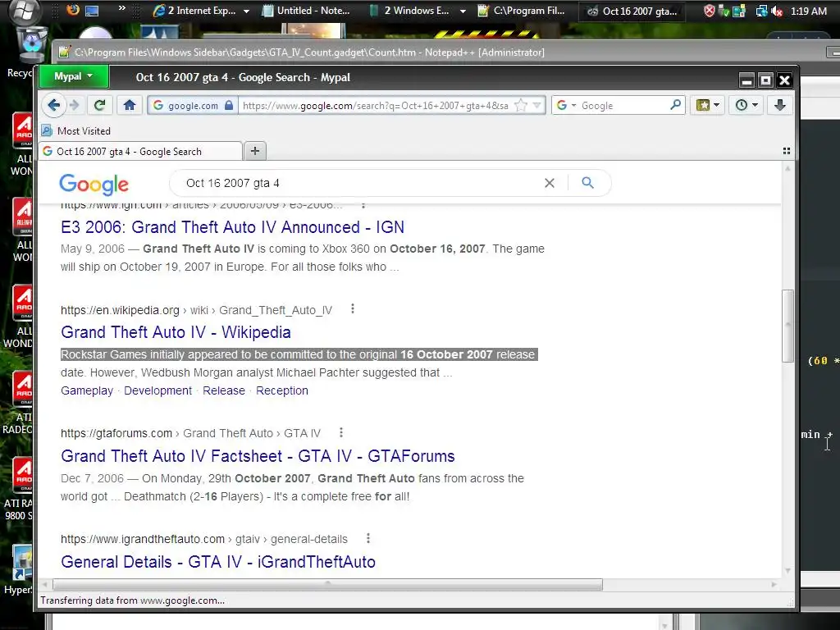This screenshot has height=630, width=840.
Task: Expand the quick launch chevron
Action: pyautogui.click(x=121, y=8)
